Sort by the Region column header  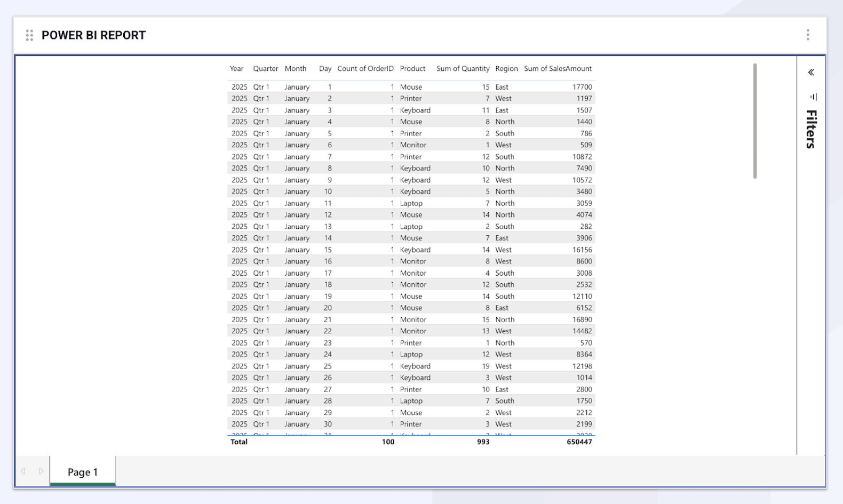click(x=506, y=69)
